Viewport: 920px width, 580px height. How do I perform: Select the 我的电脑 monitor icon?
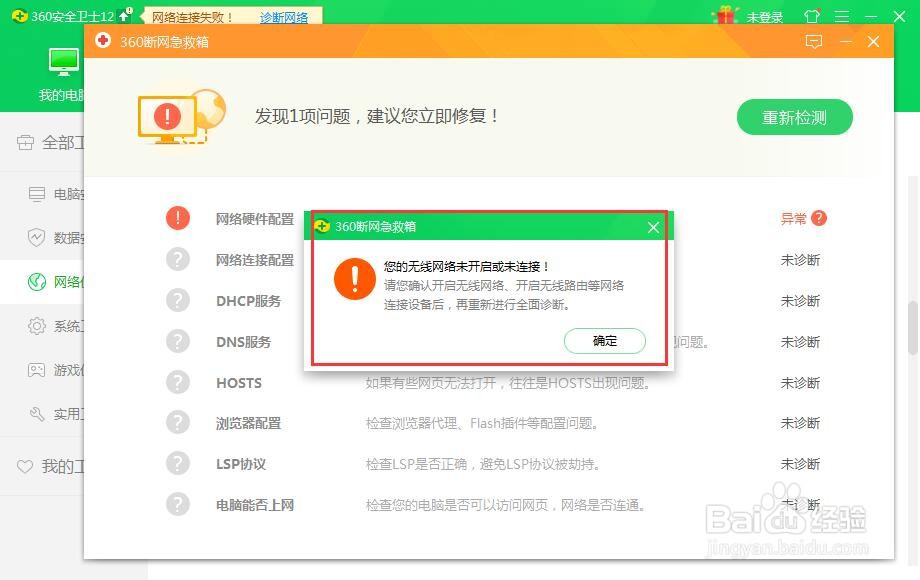[63, 62]
